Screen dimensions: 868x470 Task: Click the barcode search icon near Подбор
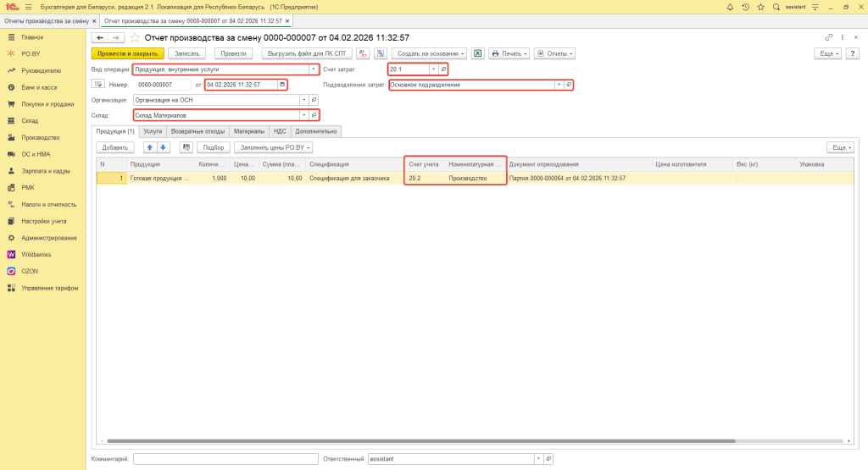click(x=186, y=147)
